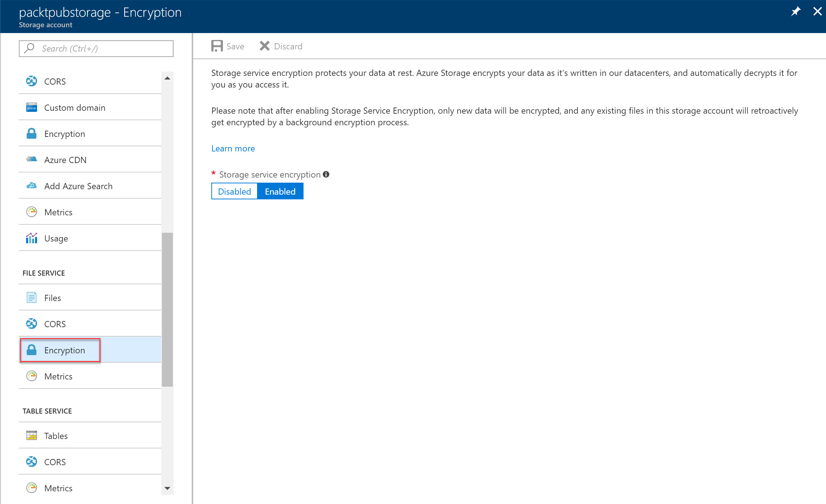Click the info icon beside Storage service encryption
Screen dimensions: 826x504
(326, 174)
